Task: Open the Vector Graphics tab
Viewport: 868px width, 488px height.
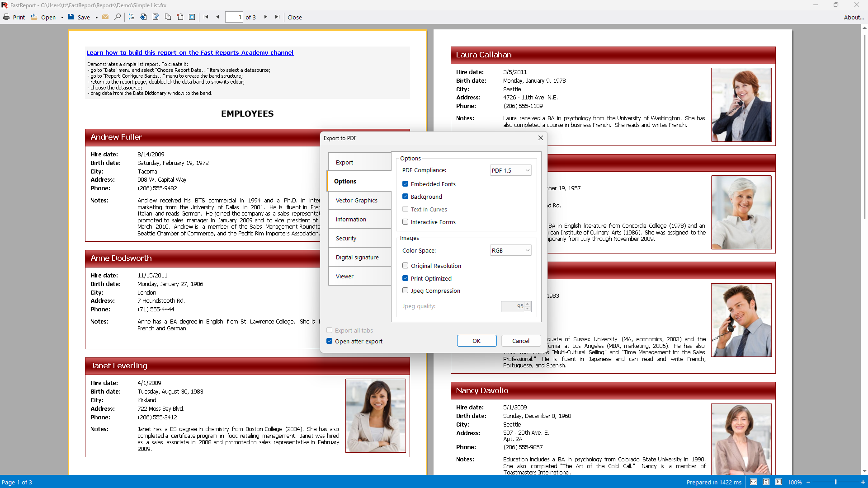Action: 359,200
